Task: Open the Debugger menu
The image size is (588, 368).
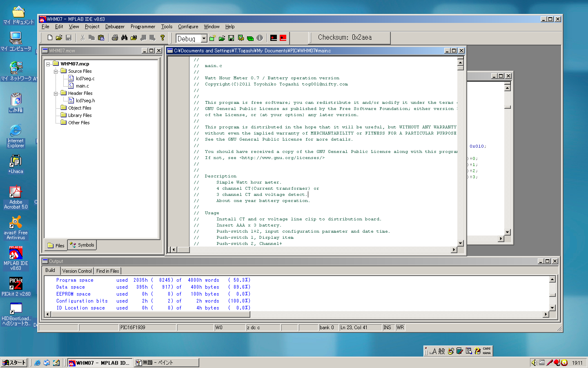Action: pos(115,27)
